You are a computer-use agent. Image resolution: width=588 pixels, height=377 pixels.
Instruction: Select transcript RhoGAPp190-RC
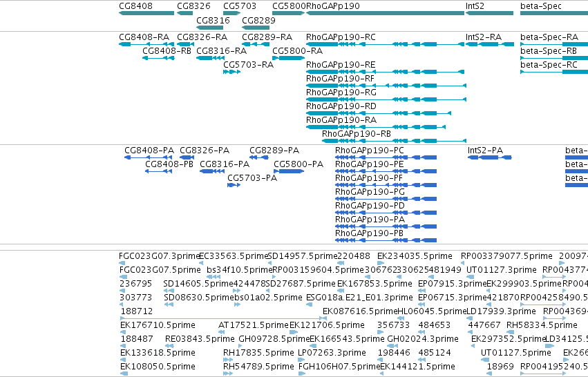coord(385,44)
